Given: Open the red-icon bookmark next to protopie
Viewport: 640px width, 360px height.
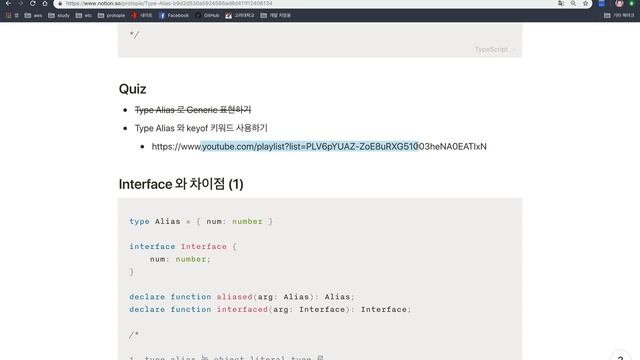Looking at the screenshot, I should [142, 16].
